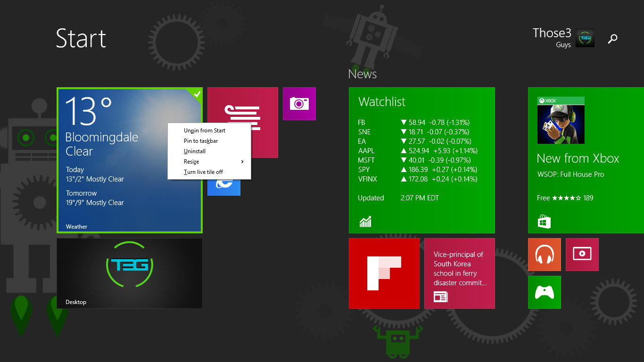Open the New from Xbox Store tile
The height and width of the screenshot is (362, 644).
[x=586, y=160]
